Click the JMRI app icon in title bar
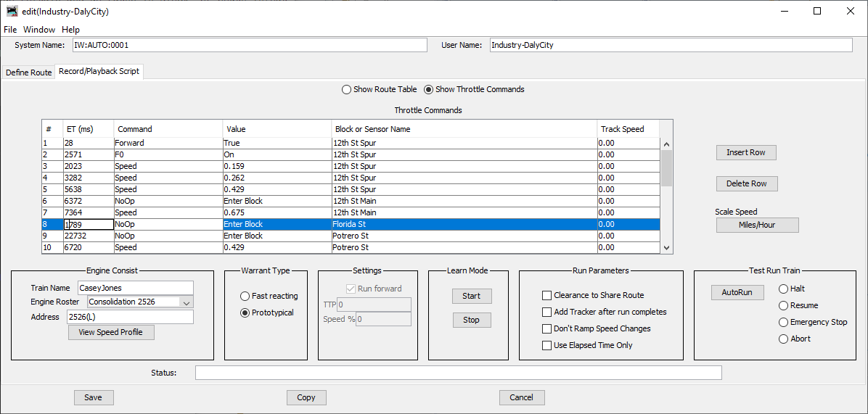The width and height of the screenshot is (868, 414). (12, 12)
